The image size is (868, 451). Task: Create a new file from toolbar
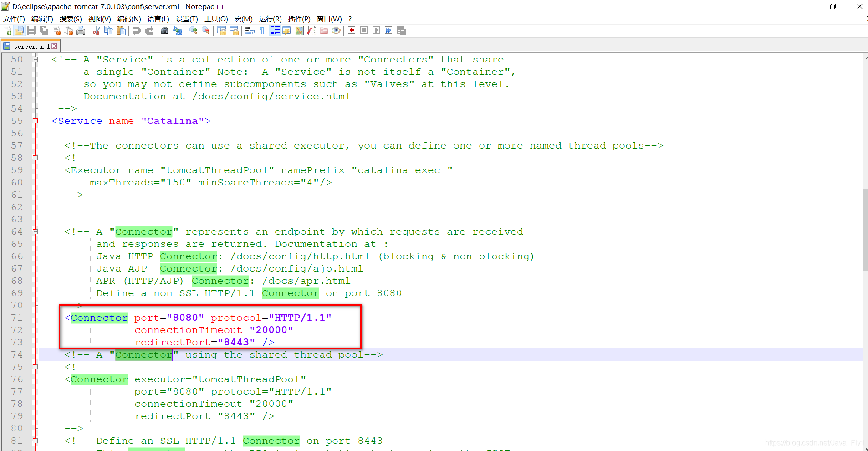7,31
